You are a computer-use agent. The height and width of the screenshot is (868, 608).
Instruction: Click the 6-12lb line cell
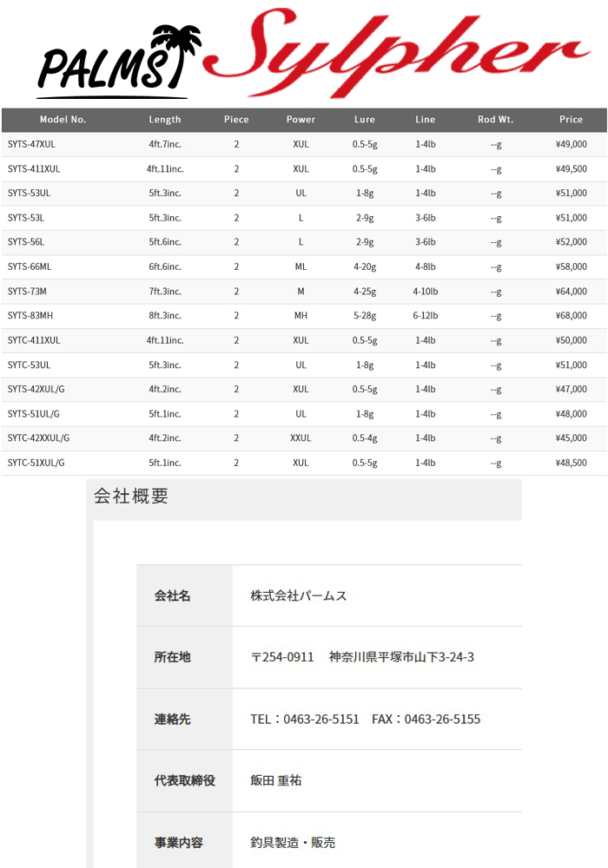(x=426, y=316)
